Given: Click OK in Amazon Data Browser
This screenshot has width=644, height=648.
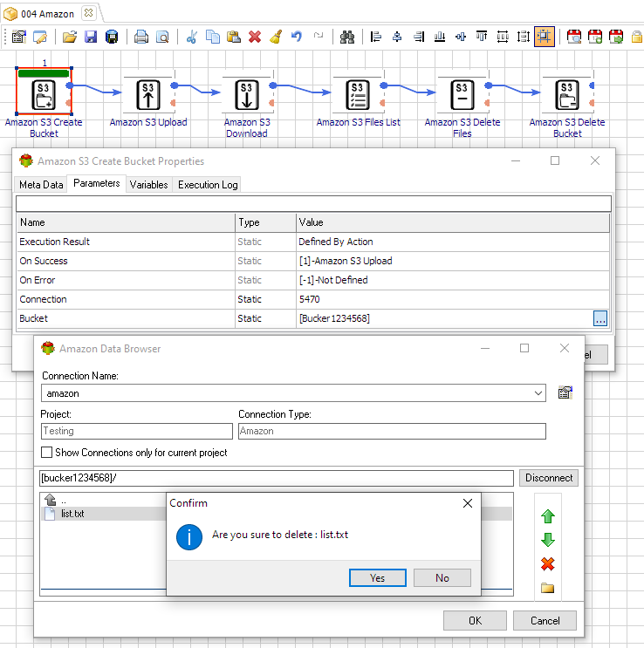Looking at the screenshot, I should pyautogui.click(x=475, y=621).
